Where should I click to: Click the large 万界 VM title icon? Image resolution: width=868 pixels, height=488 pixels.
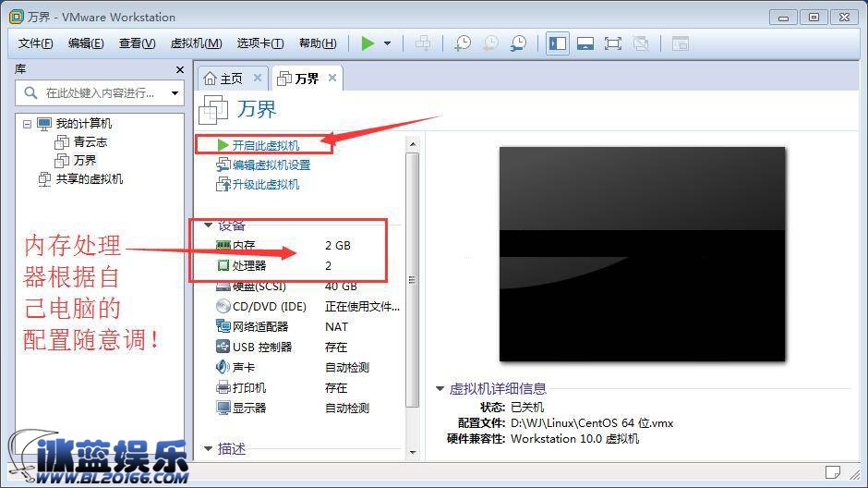[x=213, y=109]
